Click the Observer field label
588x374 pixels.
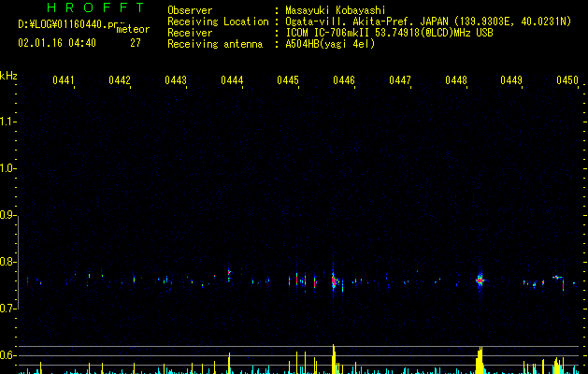click(190, 10)
